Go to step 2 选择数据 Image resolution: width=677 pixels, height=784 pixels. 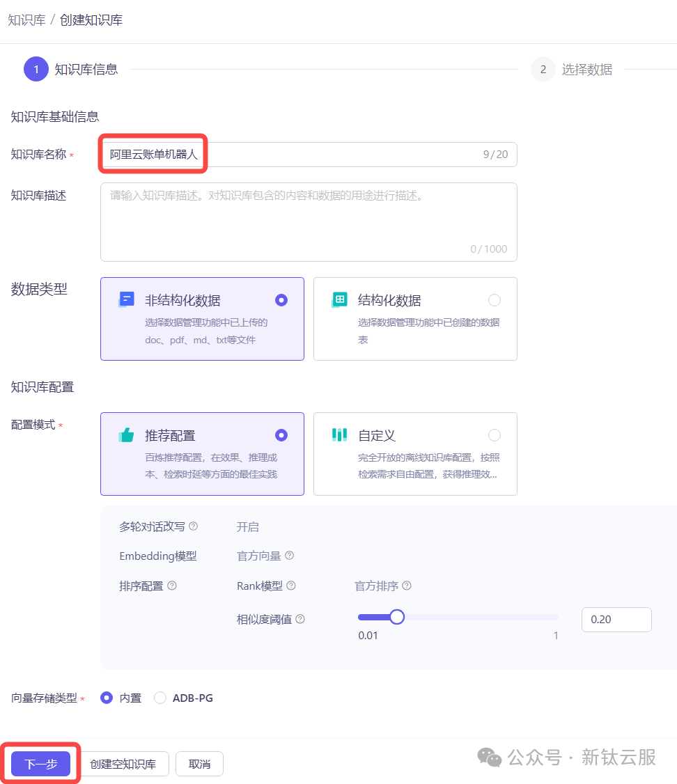572,69
